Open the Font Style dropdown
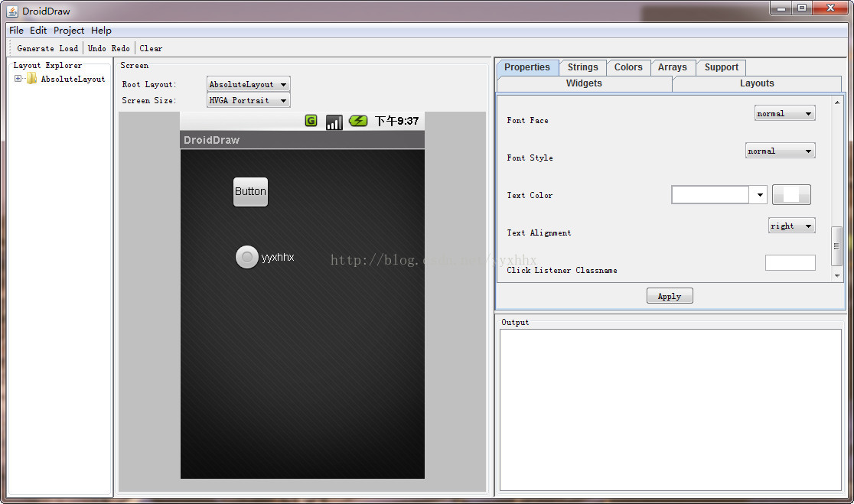Viewport: 854px width, 504px height. coord(780,151)
